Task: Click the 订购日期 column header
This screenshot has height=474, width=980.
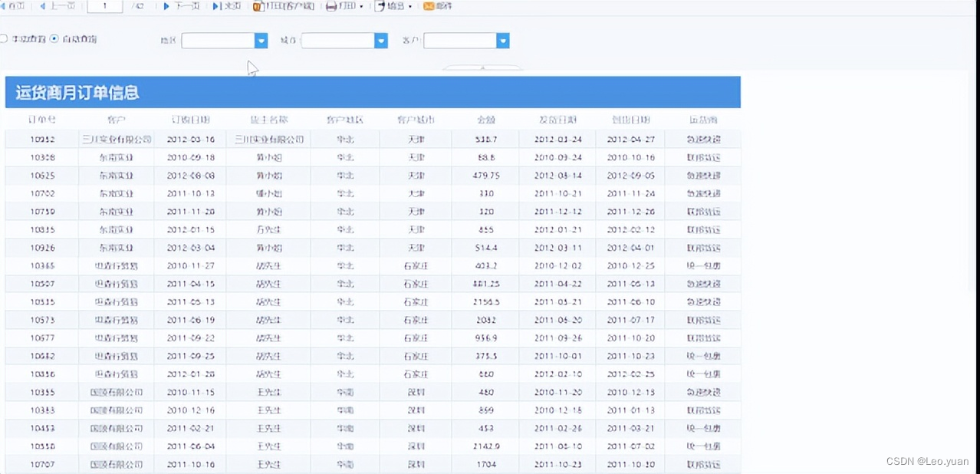Action: 191,120
